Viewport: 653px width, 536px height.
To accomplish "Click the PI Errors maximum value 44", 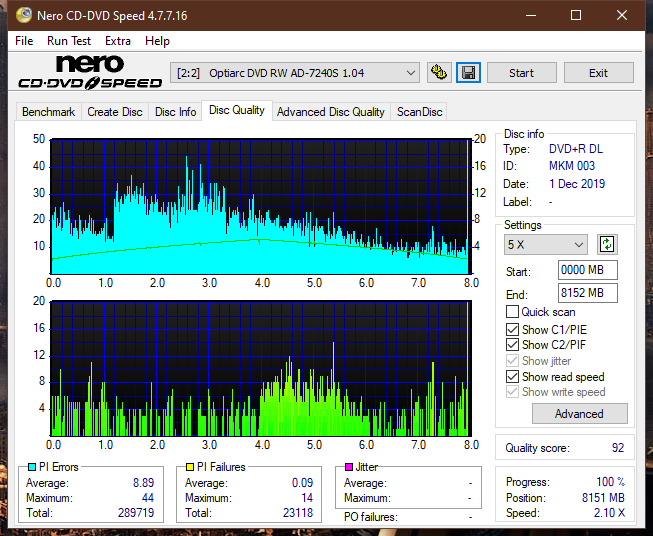I will [x=148, y=497].
